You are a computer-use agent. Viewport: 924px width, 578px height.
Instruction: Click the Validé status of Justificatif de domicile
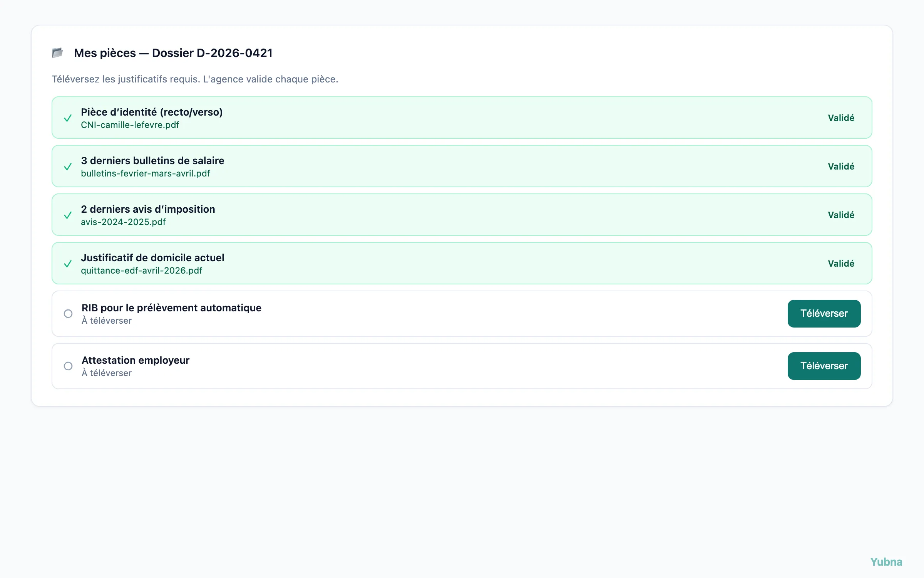[x=841, y=264]
